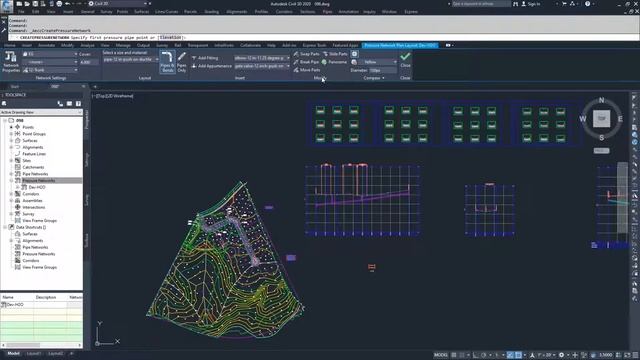The height and width of the screenshot is (360, 640).
Task: Select Feature Lines in the Prospector tree
Action: pyautogui.click(x=34, y=154)
